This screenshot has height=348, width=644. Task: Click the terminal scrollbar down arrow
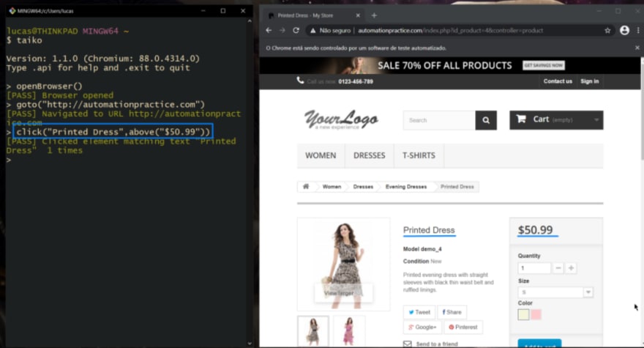[x=250, y=343]
